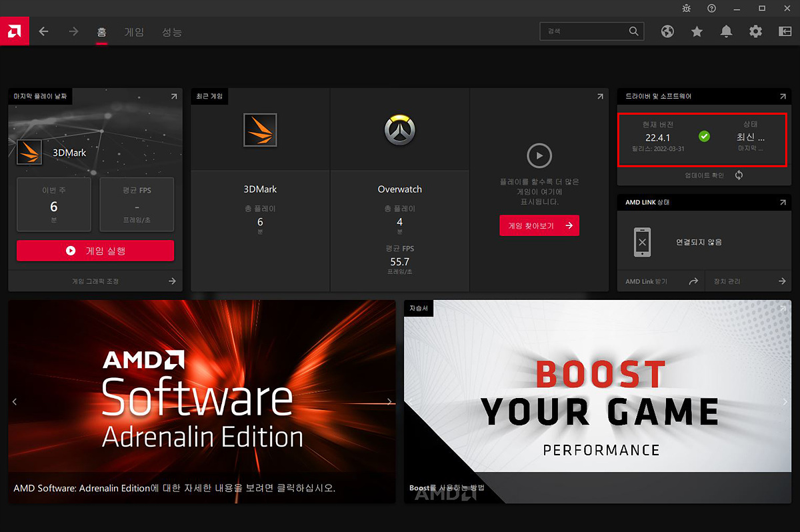Image resolution: width=800 pixels, height=532 pixels.
Task: Click the AMD Link 받기 link
Action: 646,281
